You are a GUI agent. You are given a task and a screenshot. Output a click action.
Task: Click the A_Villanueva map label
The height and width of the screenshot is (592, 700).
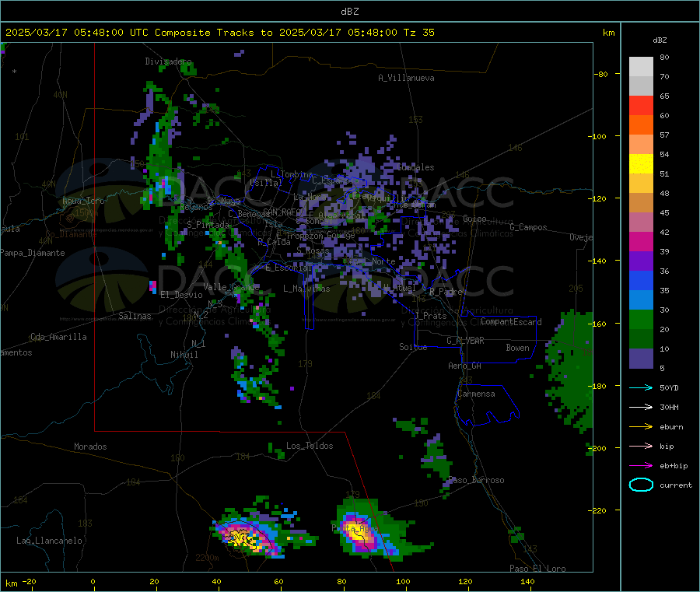point(406,78)
